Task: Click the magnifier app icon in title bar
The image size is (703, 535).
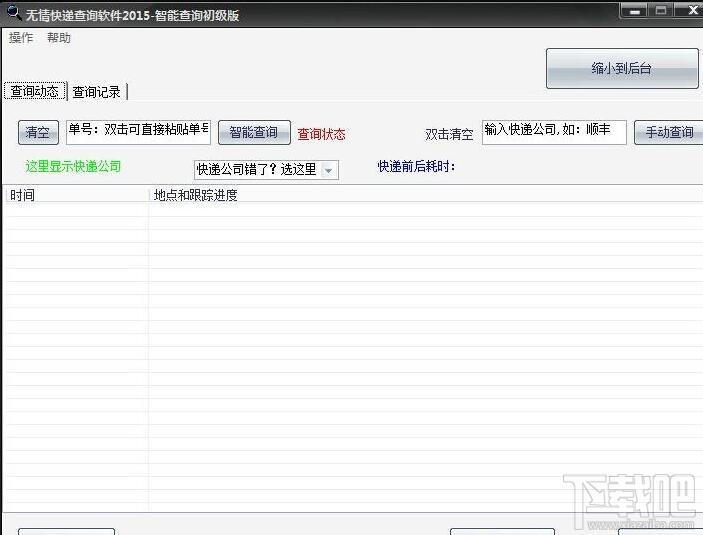Action: [x=13, y=13]
